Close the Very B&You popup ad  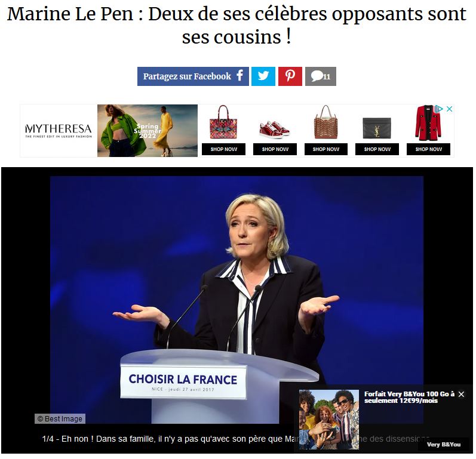tap(461, 394)
